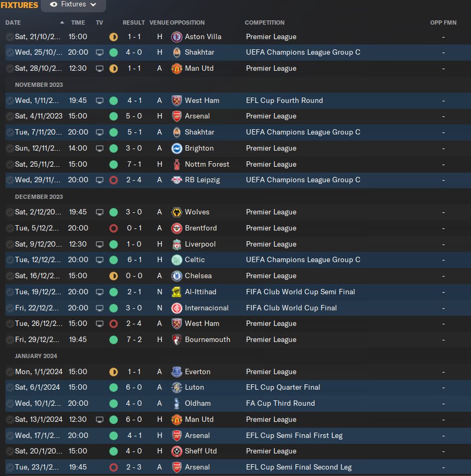Click the COMPETITION column header
Screen dimensions: 471x476
coord(265,23)
